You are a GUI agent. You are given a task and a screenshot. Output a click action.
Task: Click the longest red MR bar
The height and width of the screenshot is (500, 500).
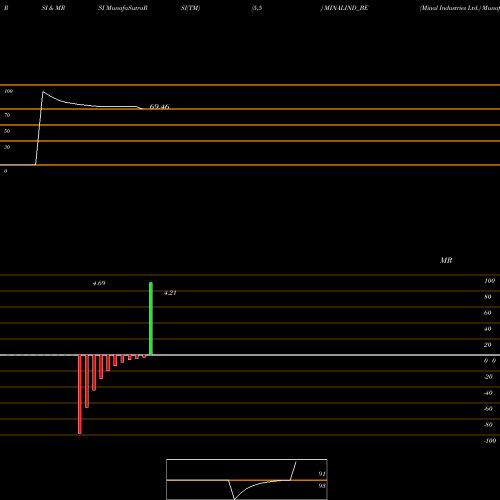tap(80, 394)
